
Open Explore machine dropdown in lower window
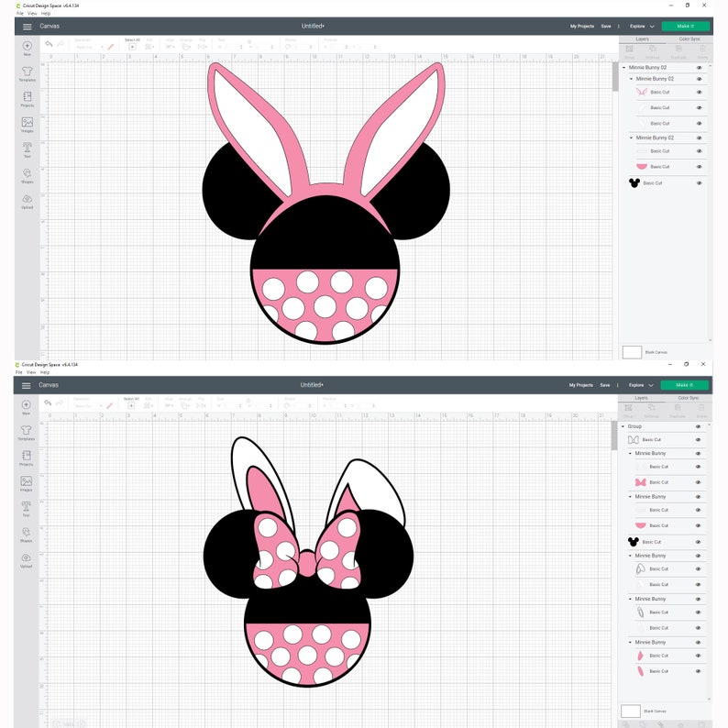click(x=641, y=385)
